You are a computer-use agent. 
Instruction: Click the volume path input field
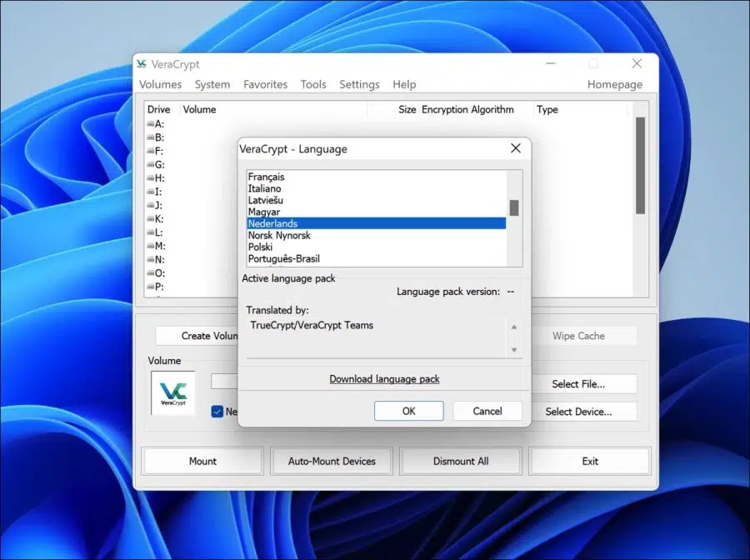click(x=224, y=381)
